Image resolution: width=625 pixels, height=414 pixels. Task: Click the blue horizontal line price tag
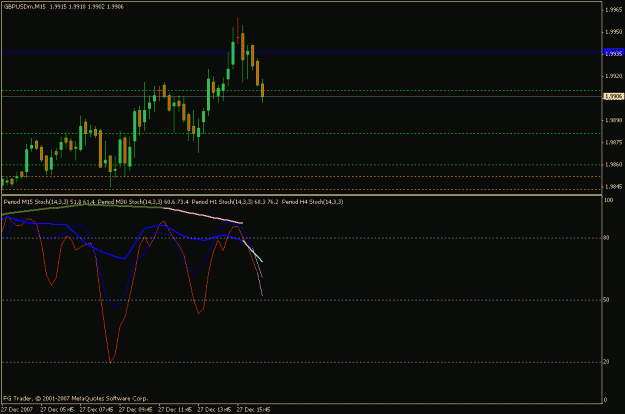(x=614, y=52)
